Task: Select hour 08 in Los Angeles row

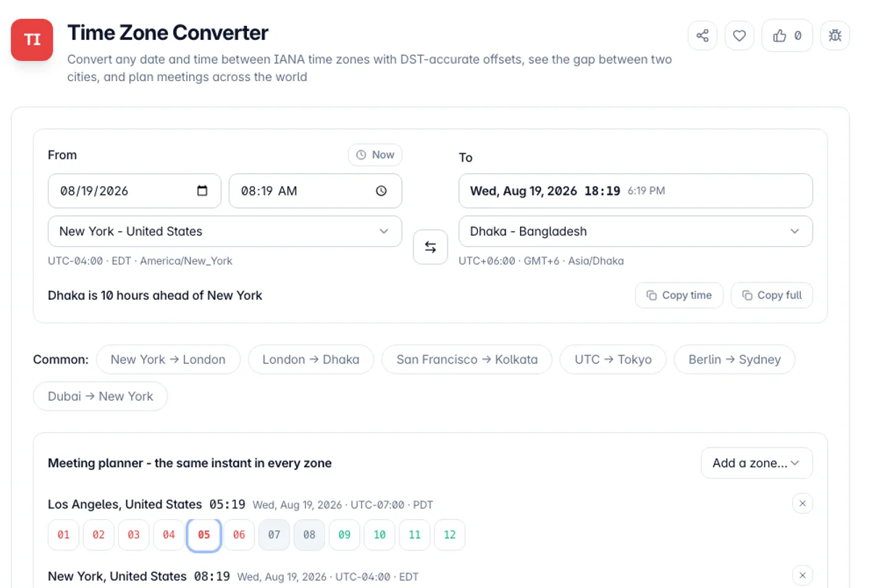Action: tap(309, 535)
